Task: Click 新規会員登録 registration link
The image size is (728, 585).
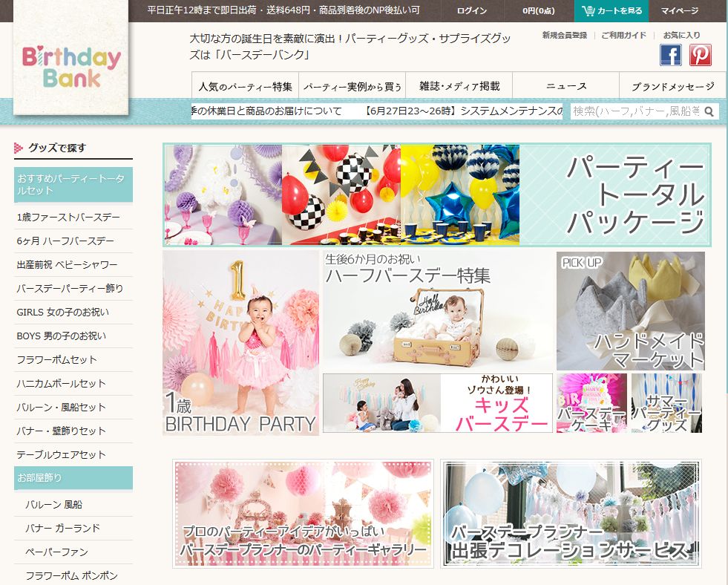Action: [564, 35]
